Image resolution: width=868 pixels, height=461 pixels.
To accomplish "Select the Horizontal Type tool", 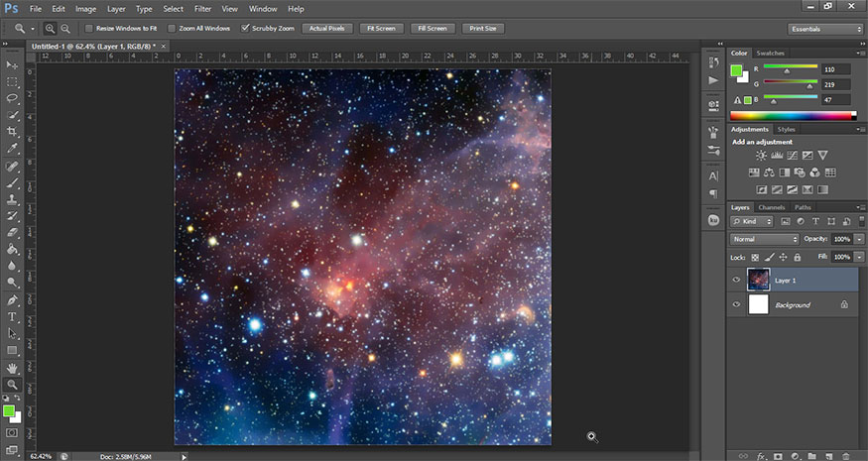I will [x=12, y=317].
